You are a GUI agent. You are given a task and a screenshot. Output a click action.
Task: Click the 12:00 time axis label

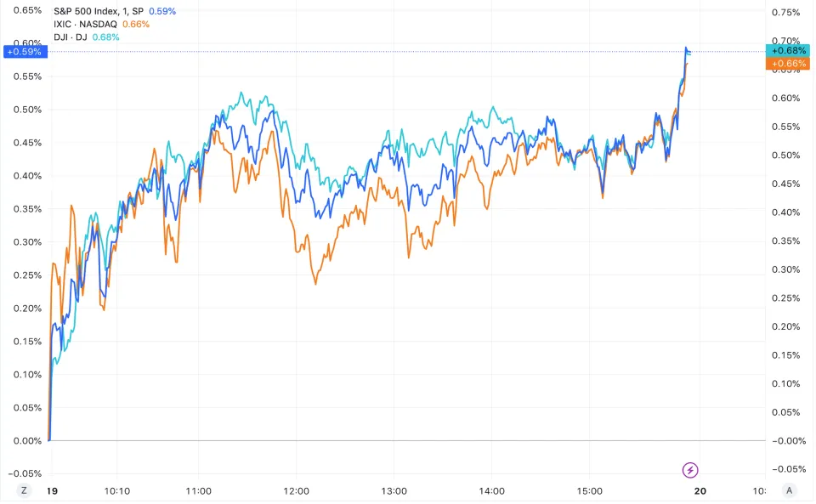click(x=296, y=490)
